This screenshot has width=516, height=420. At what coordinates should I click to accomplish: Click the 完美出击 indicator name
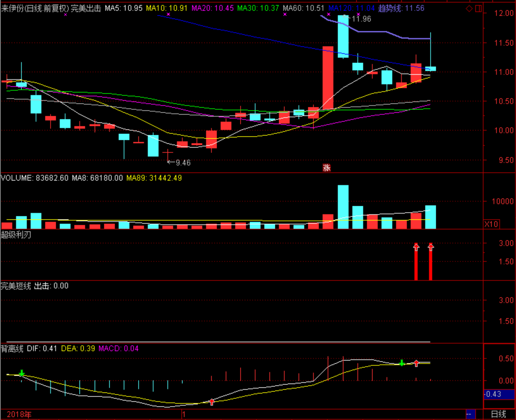(x=86, y=8)
